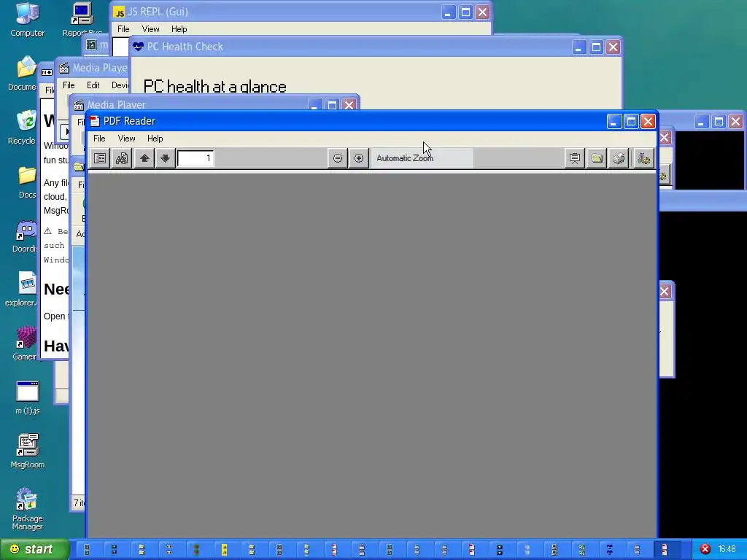Select the m (1).js file icon
The image size is (747, 560).
[27, 398]
